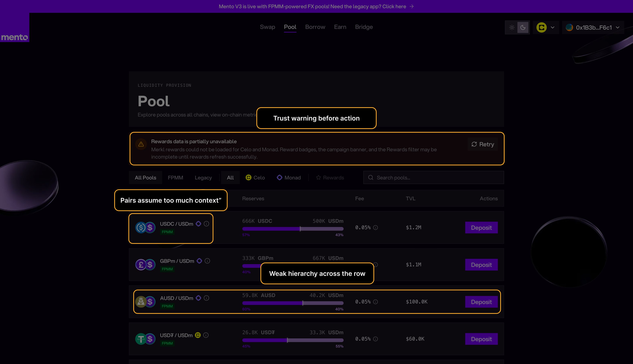Switch to dark theme moon icon
This screenshot has width=633, height=364.
(523, 28)
